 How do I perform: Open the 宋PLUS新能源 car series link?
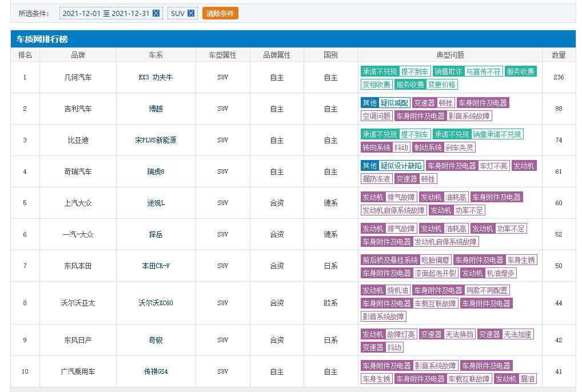156,140
